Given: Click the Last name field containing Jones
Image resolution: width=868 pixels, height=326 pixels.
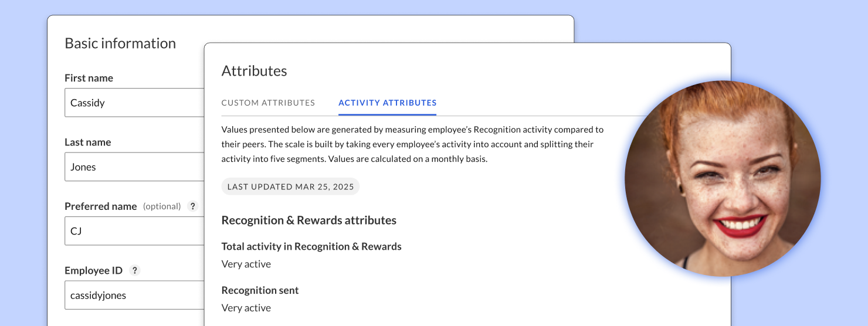Looking at the screenshot, I should point(134,167).
